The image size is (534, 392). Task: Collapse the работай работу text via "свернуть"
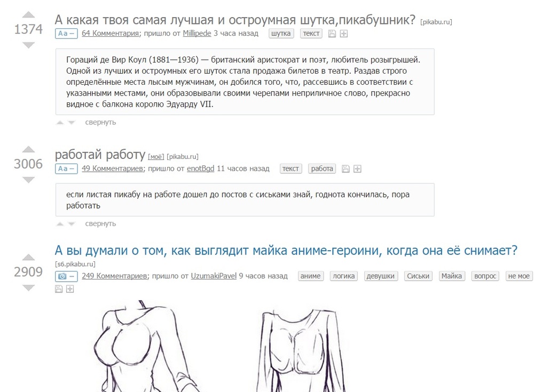[100, 223]
